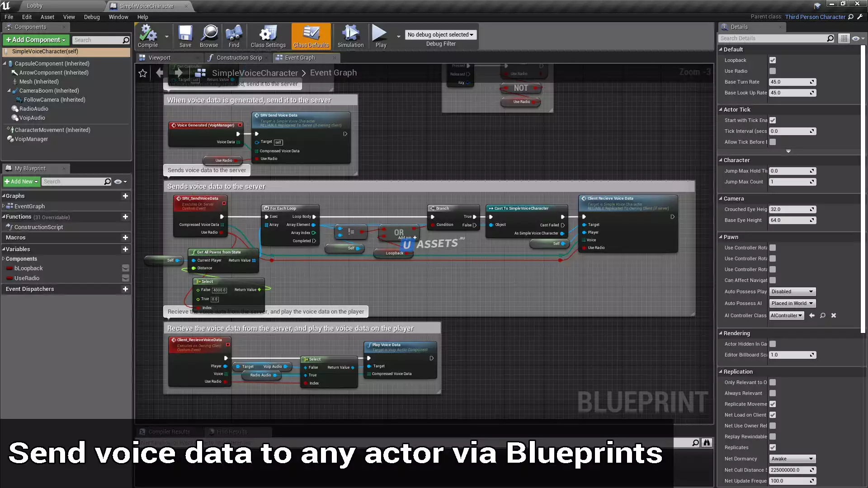This screenshot has width=868, height=488.
Task: Click the Search Details input field
Action: pyautogui.click(x=772, y=38)
